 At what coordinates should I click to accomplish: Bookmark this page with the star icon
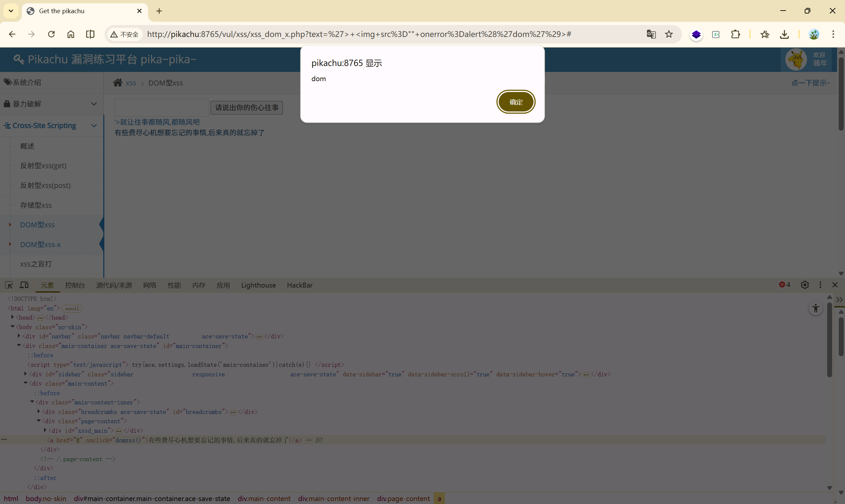[669, 34]
